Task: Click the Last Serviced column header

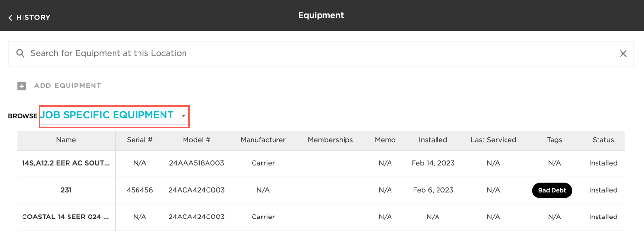Action: (493, 140)
